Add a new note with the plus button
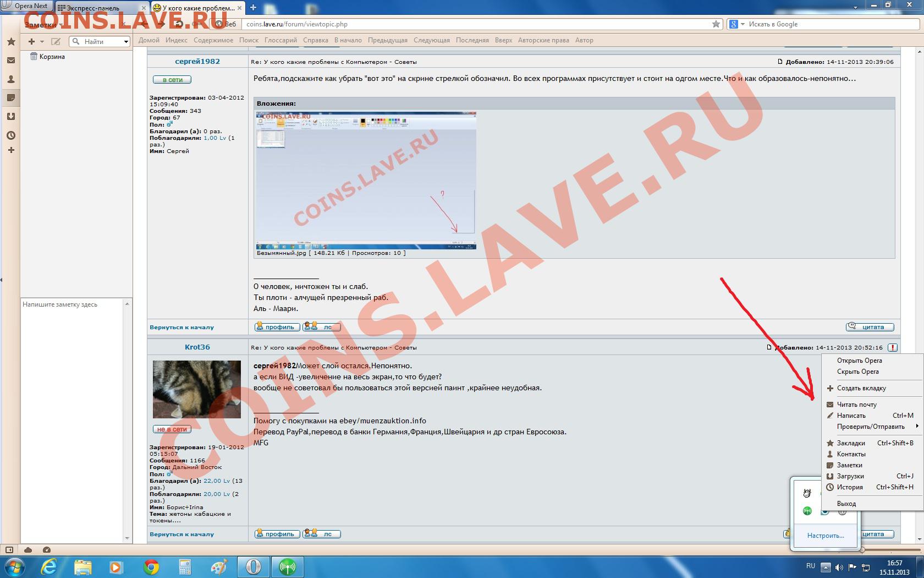Image resolution: width=924 pixels, height=578 pixels. coord(31,41)
